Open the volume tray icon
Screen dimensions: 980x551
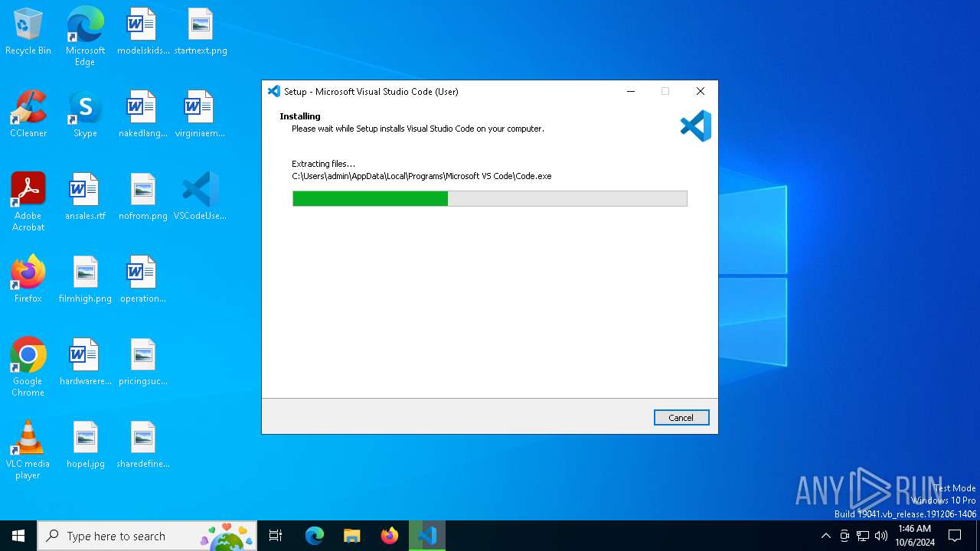point(881,536)
